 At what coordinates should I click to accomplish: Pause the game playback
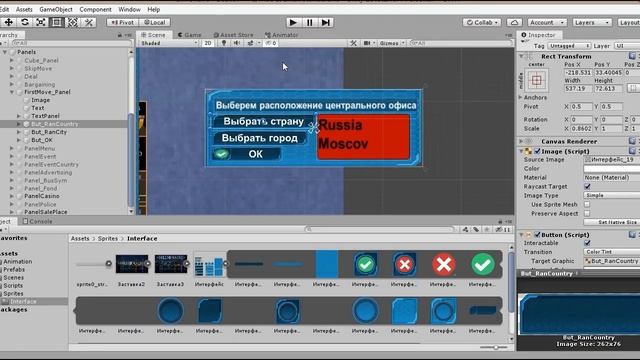point(309,22)
